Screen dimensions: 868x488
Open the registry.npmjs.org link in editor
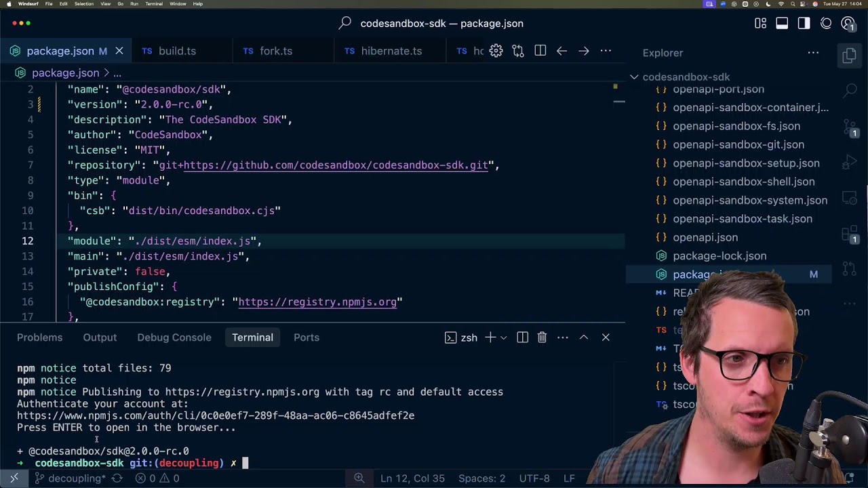(x=317, y=302)
